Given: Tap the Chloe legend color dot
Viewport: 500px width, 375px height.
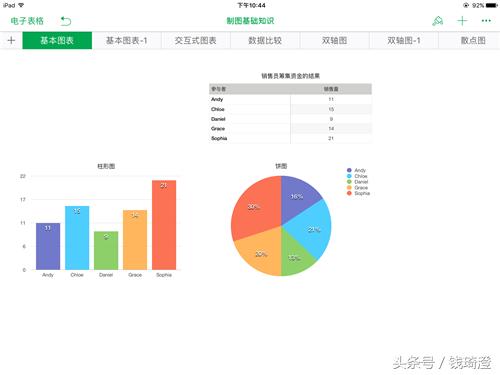Looking at the screenshot, I should pos(349,176).
